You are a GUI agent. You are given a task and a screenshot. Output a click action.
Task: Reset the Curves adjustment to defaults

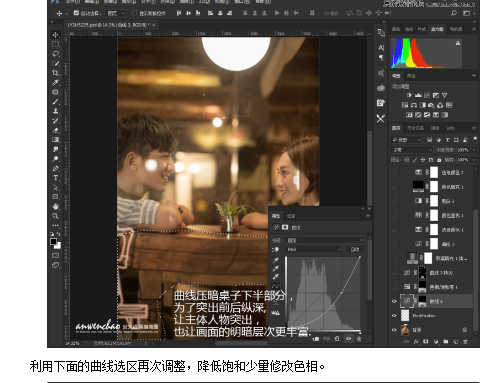[x=337, y=339]
